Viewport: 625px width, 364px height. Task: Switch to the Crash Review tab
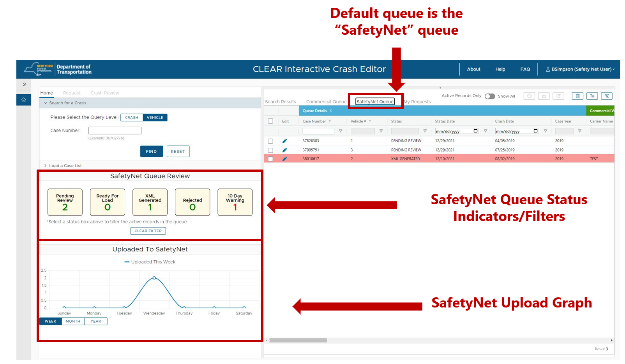[x=105, y=93]
